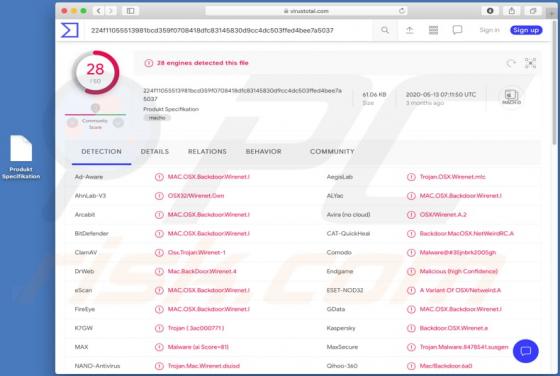Open the chat bubble floating button
Screen dimensions: 560x376
click(526, 351)
